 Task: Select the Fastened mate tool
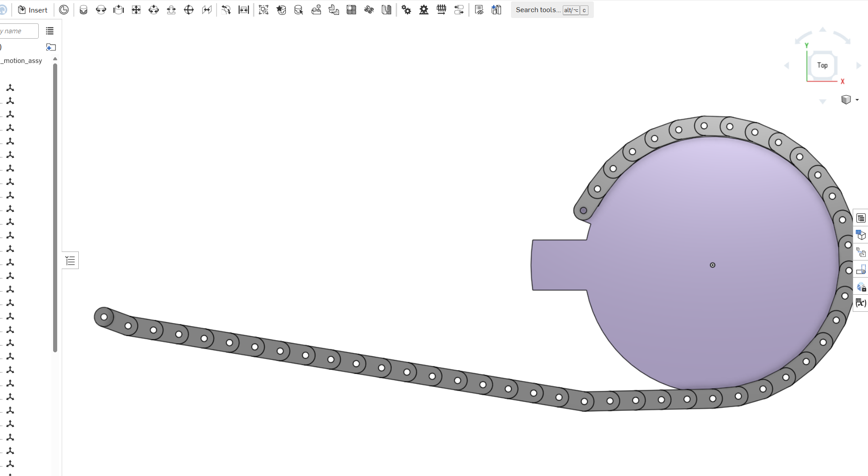tap(83, 9)
